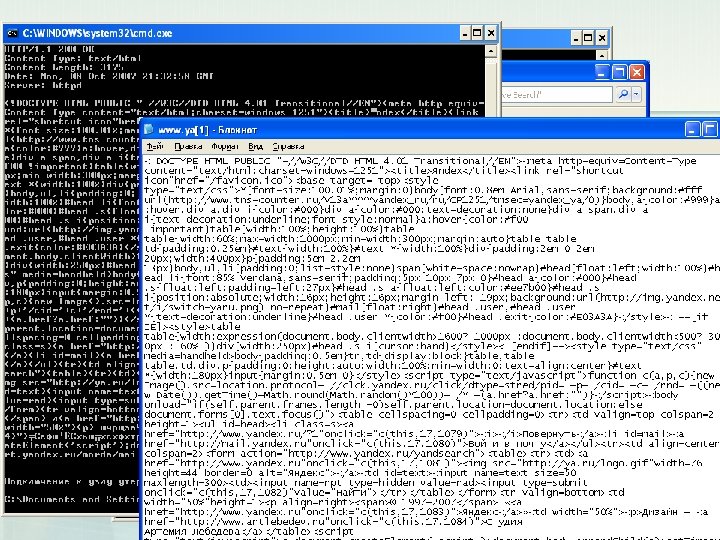Minimize the Notepad window
Screen dimensions: 720x540
(692, 129)
